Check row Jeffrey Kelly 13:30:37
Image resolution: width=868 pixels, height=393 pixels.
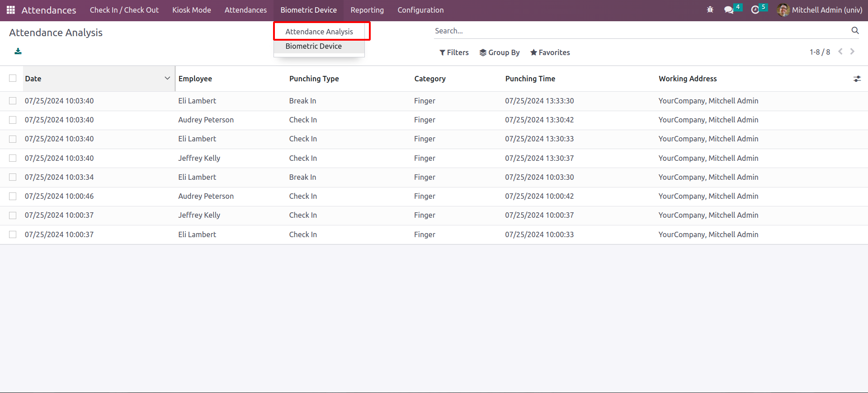pos(13,158)
